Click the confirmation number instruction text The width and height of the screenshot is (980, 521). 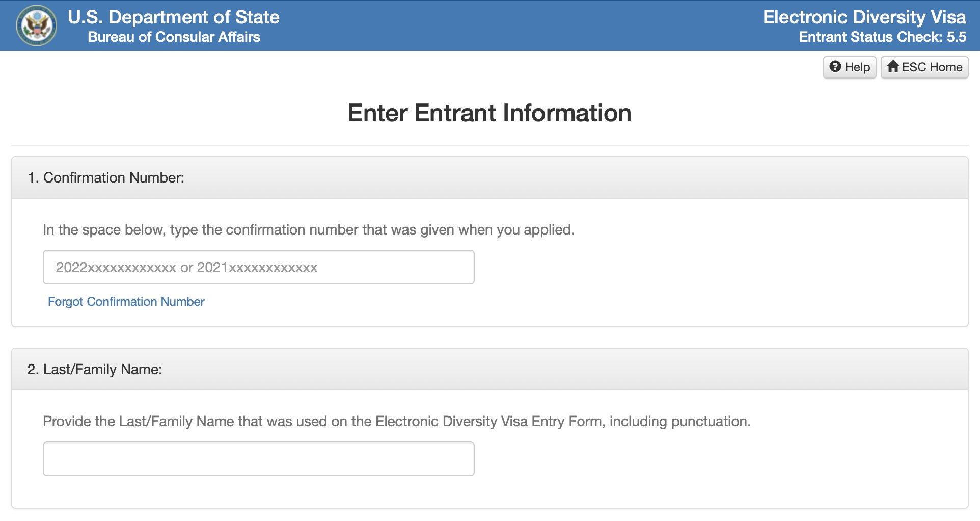pos(309,230)
